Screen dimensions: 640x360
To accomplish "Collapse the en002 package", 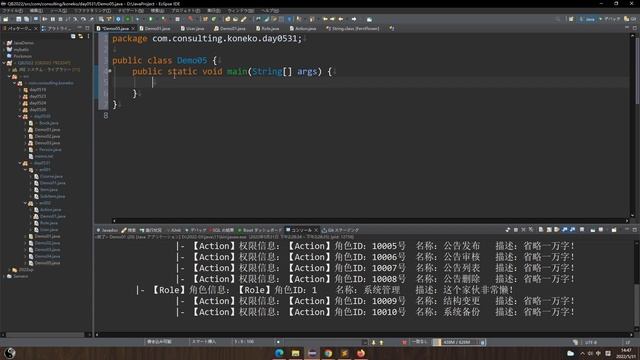I will pos(25,203).
